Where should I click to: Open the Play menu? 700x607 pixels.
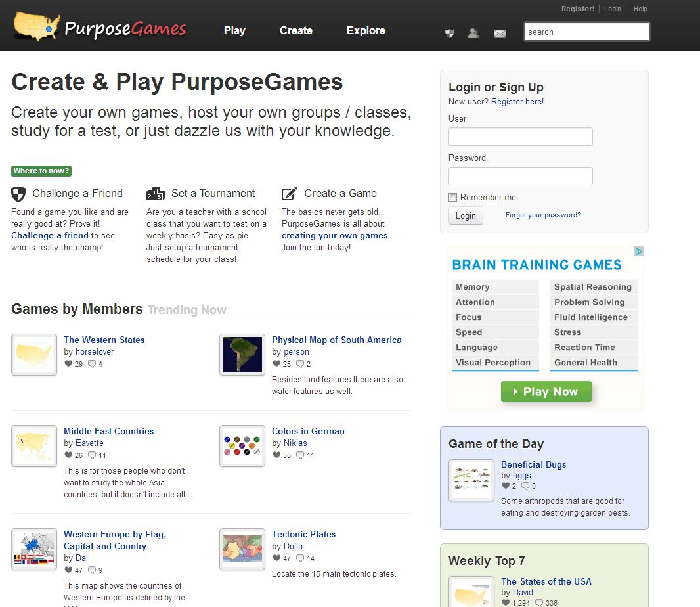tap(235, 30)
